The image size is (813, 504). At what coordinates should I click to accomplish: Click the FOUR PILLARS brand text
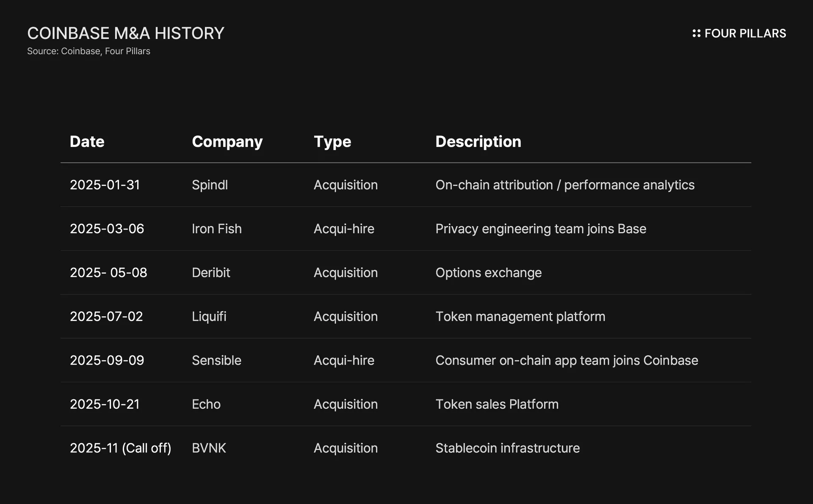point(745,33)
